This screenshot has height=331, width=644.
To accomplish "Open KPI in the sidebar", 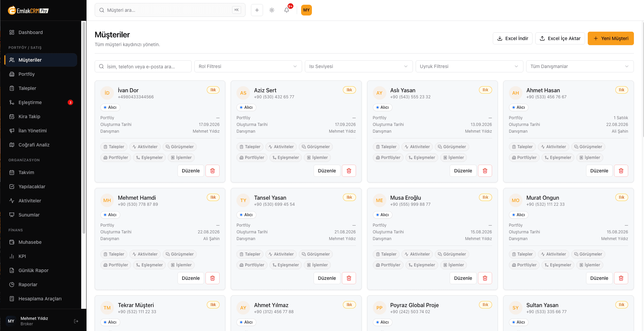I will (41, 256).
